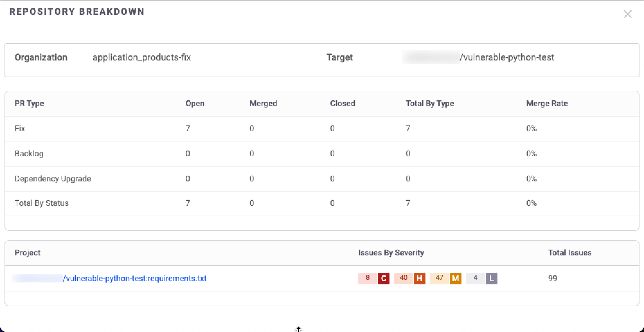Image resolution: width=644 pixels, height=332 pixels.
Task: Click the Target repository name vulnerable-python-test
Action: (x=507, y=57)
